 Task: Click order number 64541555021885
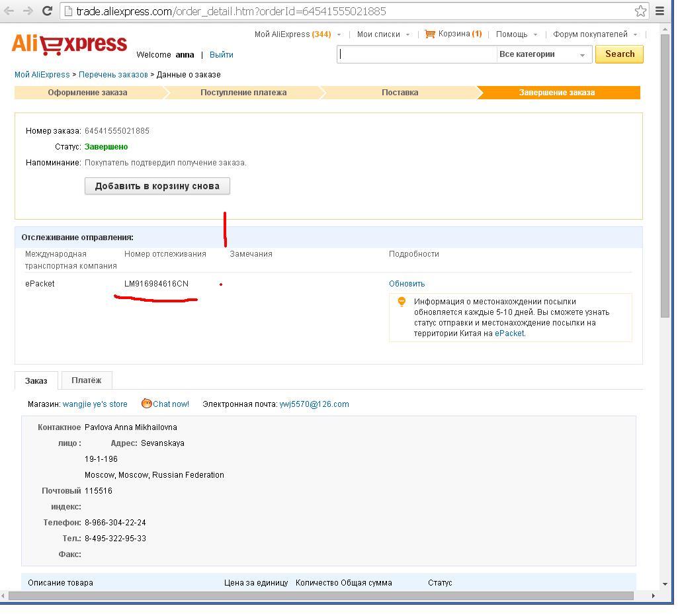(116, 130)
